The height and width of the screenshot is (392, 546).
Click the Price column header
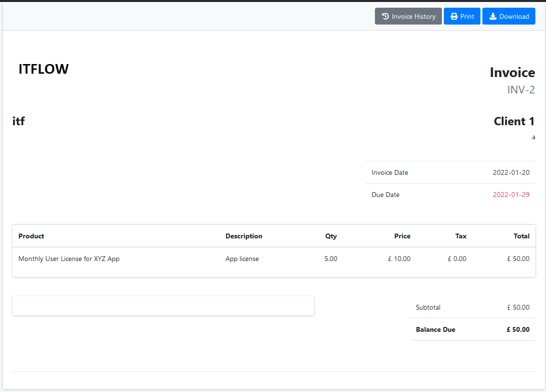(x=402, y=236)
